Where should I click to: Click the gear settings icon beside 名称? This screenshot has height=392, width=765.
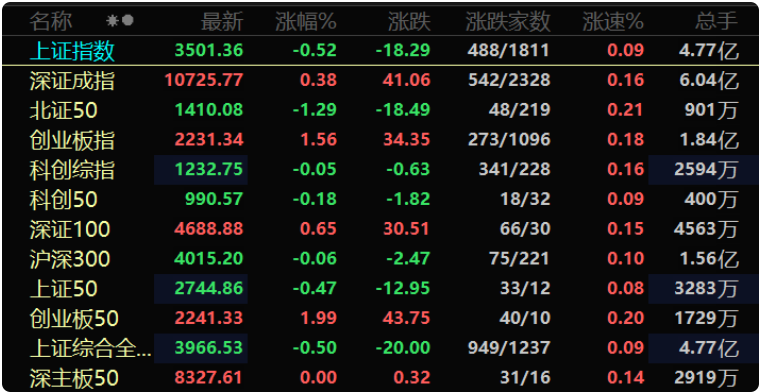pos(113,21)
